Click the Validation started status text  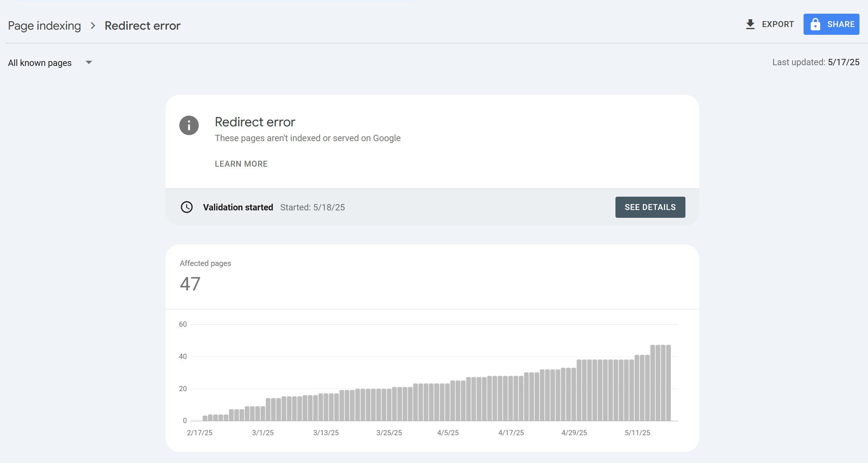pos(238,207)
